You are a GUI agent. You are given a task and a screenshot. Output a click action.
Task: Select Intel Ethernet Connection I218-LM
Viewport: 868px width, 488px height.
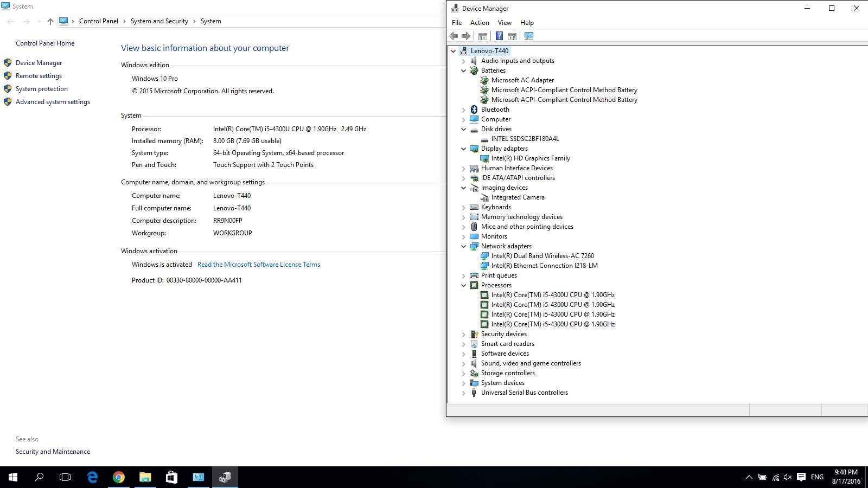click(544, 266)
